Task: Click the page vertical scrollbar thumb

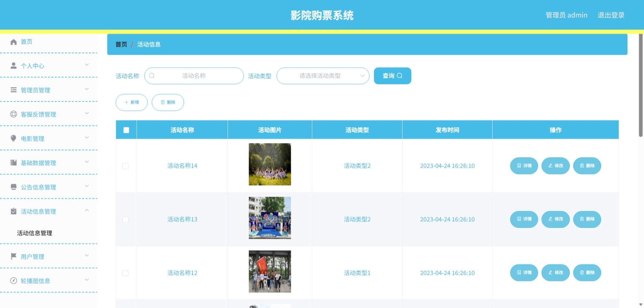Action: (x=640, y=85)
